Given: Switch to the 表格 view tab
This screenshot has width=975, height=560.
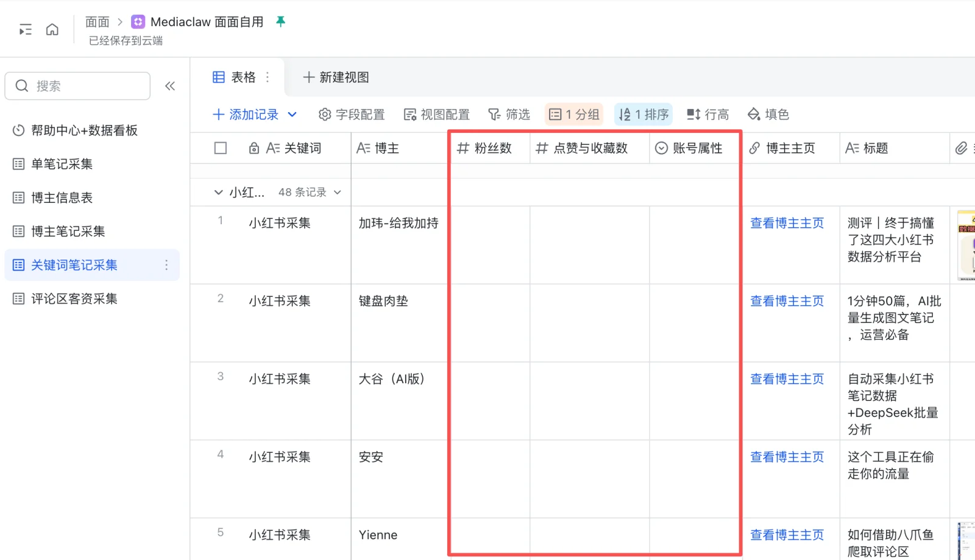Looking at the screenshot, I should (235, 77).
